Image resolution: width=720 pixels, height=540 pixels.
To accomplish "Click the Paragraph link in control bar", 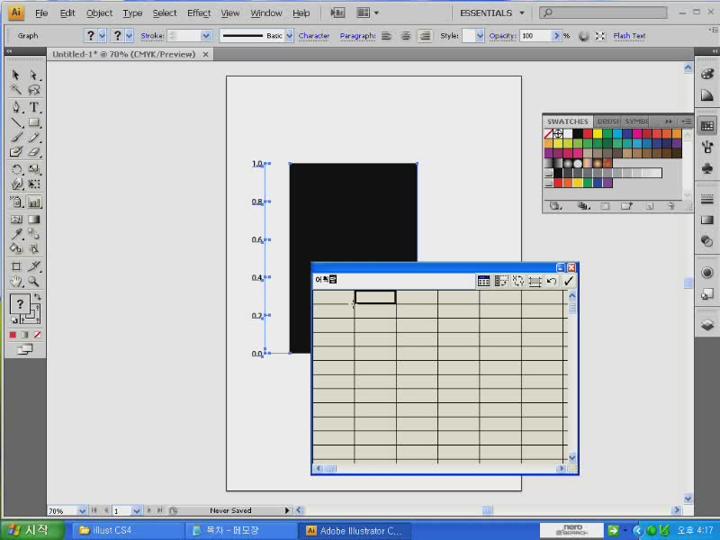I will 358,36.
